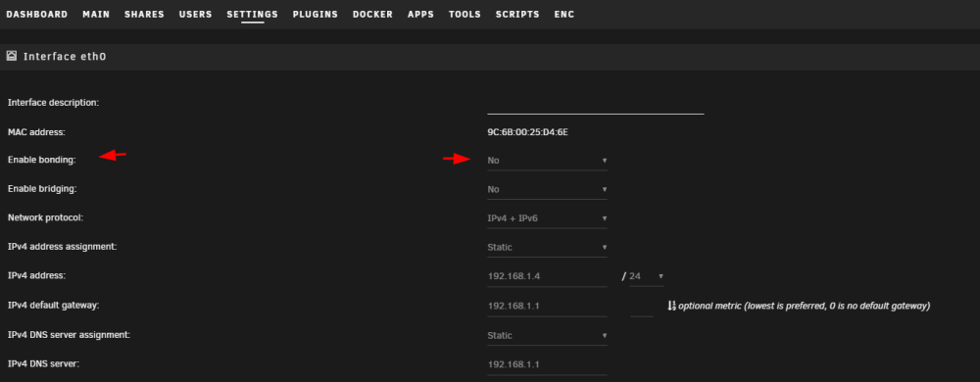The height and width of the screenshot is (382, 980).
Task: Click the IPv4 DNS server assignment label
Action: pos(69,335)
